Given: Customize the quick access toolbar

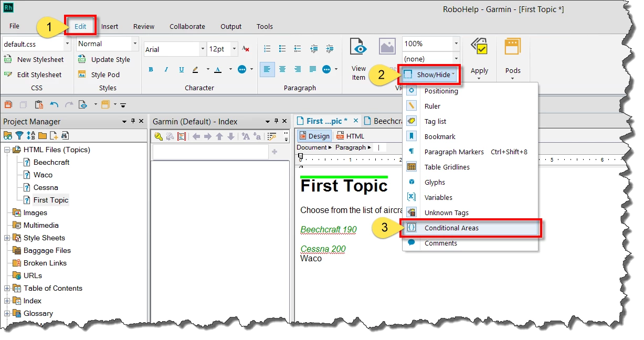Looking at the screenshot, I should [123, 105].
